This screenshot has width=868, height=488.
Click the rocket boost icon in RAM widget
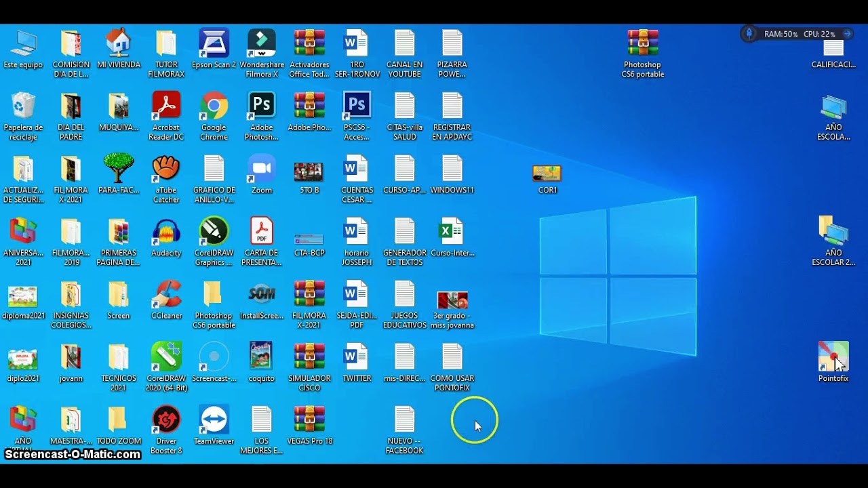click(749, 33)
